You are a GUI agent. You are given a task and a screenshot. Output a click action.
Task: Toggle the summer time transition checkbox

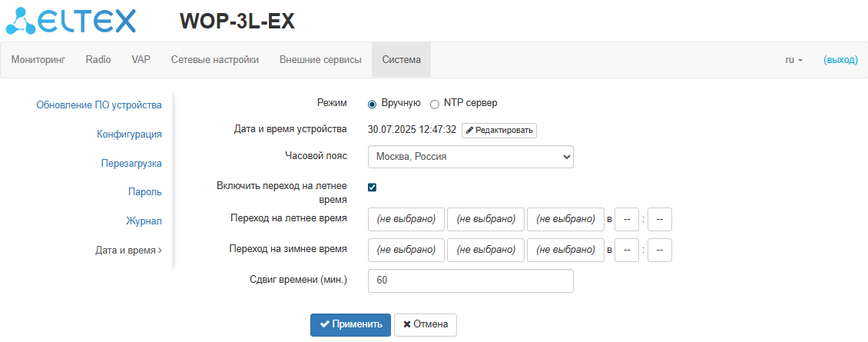click(x=373, y=187)
